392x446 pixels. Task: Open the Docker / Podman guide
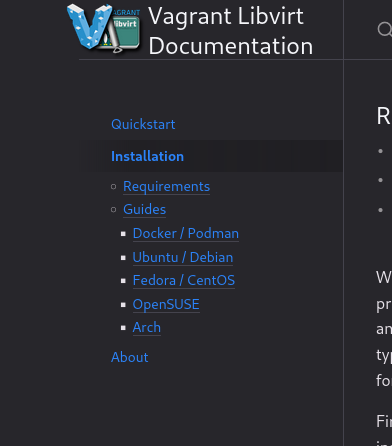click(x=186, y=233)
